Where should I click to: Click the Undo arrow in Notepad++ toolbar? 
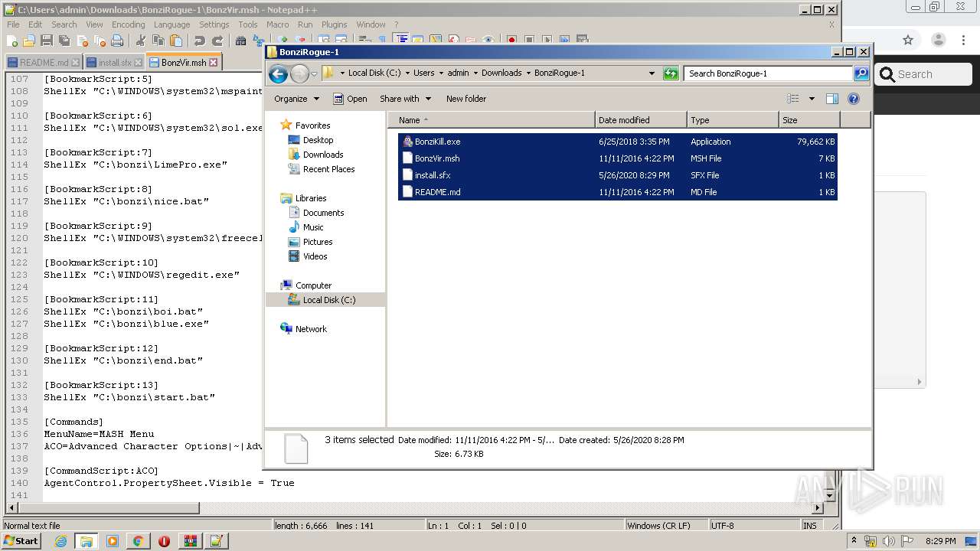tap(199, 41)
